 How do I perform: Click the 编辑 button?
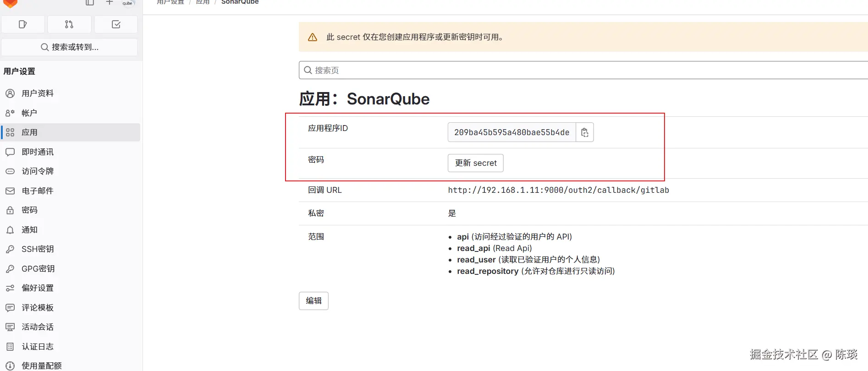coord(314,301)
